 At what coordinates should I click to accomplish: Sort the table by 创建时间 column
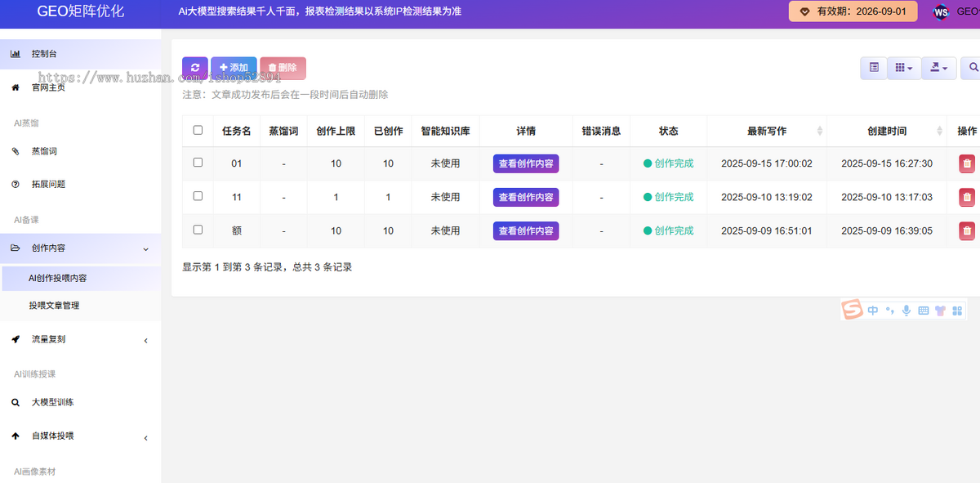point(887,131)
